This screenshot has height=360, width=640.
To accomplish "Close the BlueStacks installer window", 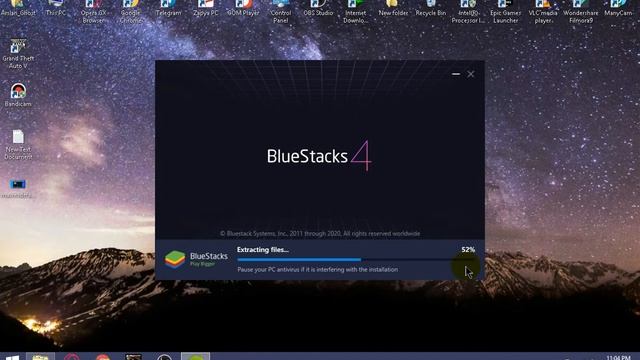I will [471, 74].
